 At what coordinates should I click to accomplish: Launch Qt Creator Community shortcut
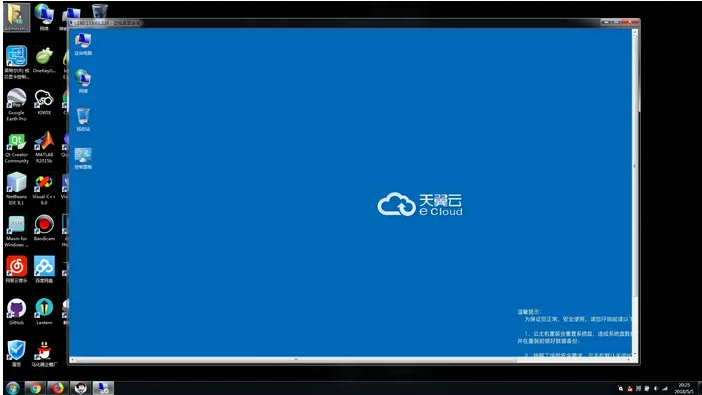coord(17,148)
